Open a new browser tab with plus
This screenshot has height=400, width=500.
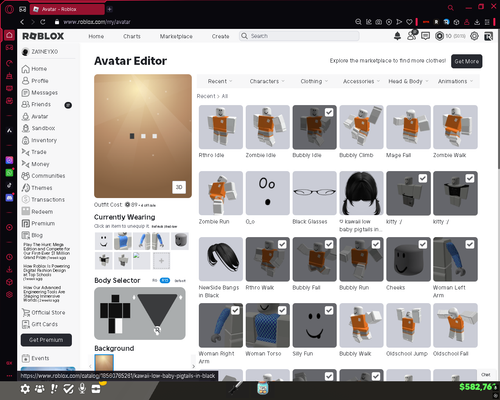point(109,9)
